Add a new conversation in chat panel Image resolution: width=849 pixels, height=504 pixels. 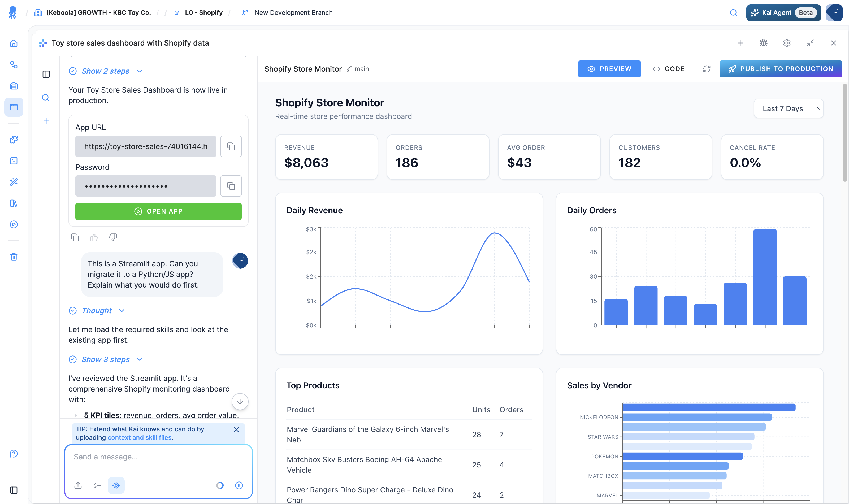[46, 121]
